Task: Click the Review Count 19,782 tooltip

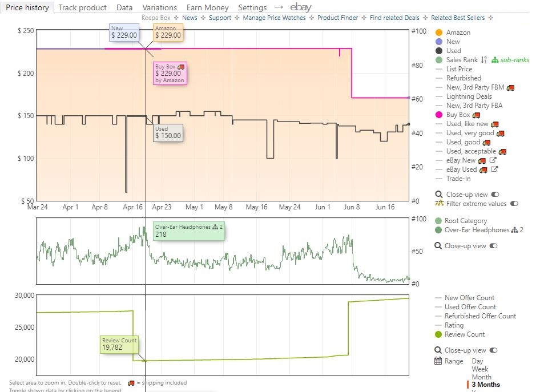Action: (119, 344)
